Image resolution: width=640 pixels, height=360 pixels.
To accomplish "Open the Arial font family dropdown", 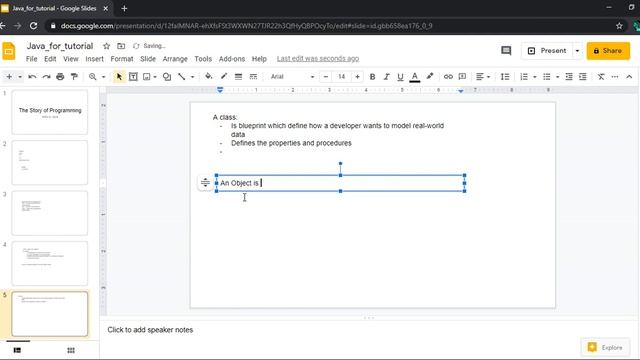I will [x=292, y=77].
